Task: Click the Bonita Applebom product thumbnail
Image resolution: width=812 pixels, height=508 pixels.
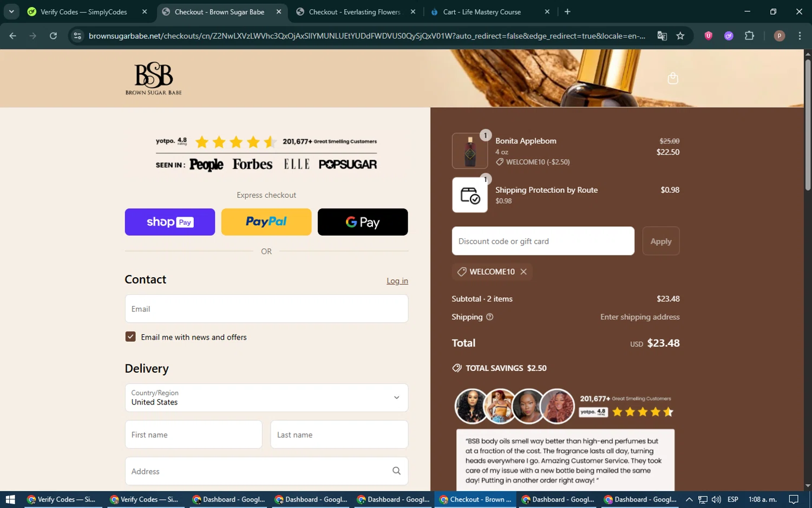Action: [x=470, y=151]
